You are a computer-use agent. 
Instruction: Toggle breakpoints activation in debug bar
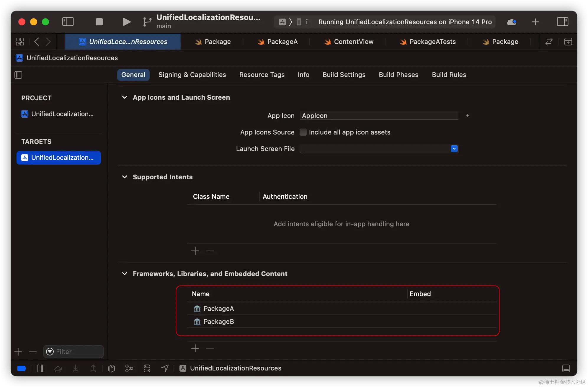(22, 368)
